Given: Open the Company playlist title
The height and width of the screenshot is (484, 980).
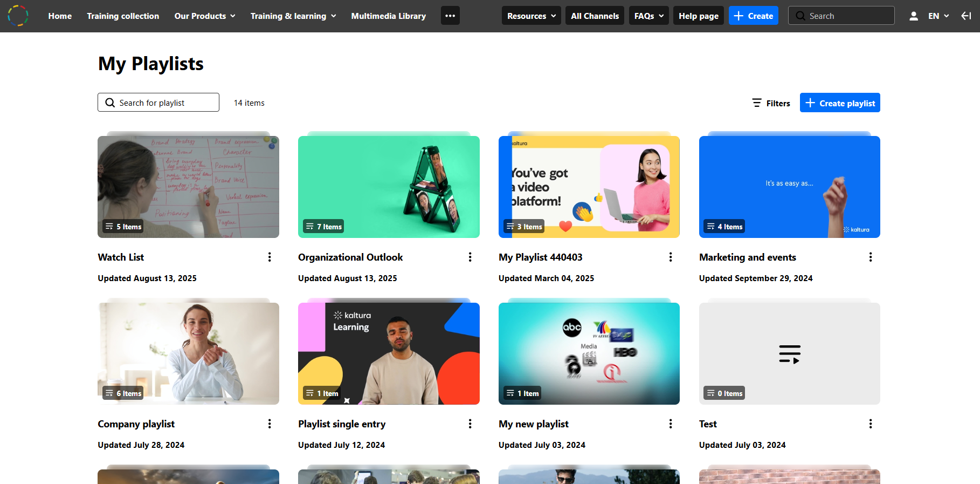Looking at the screenshot, I should [136, 424].
